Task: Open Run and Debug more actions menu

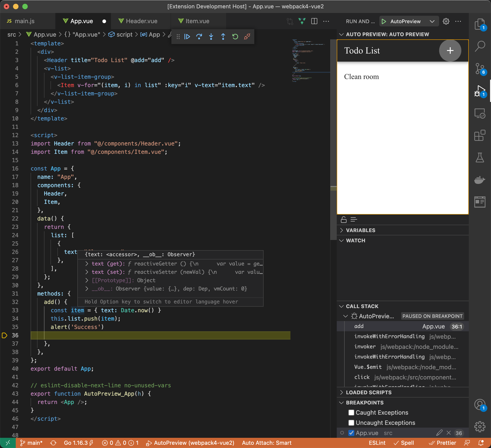Action: pos(458,22)
